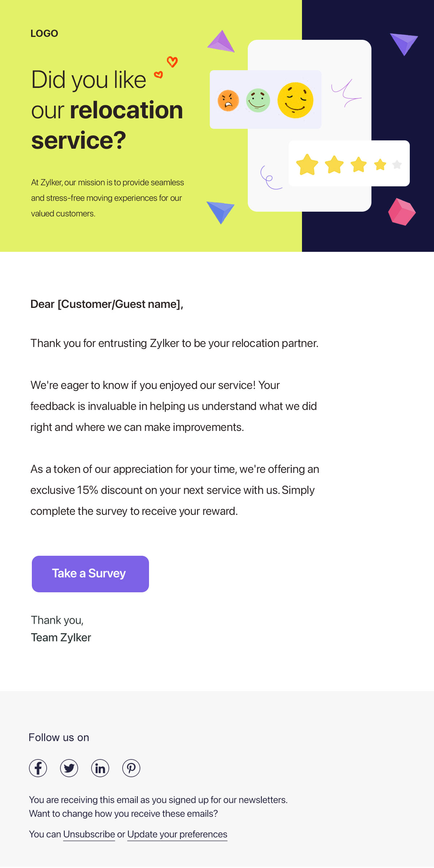Open the Facebook social icon
Viewport: 434px width, 868px height.
coord(38,768)
